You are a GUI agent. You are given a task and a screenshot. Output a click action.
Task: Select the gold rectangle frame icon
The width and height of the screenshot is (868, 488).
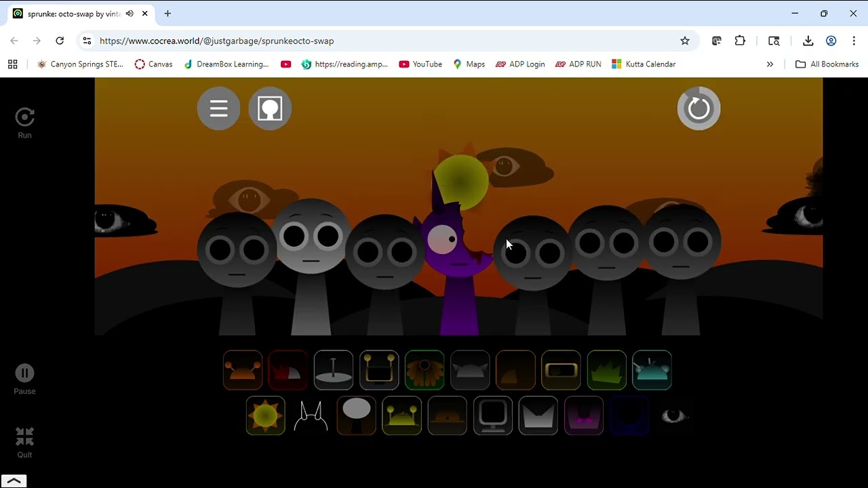(561, 370)
